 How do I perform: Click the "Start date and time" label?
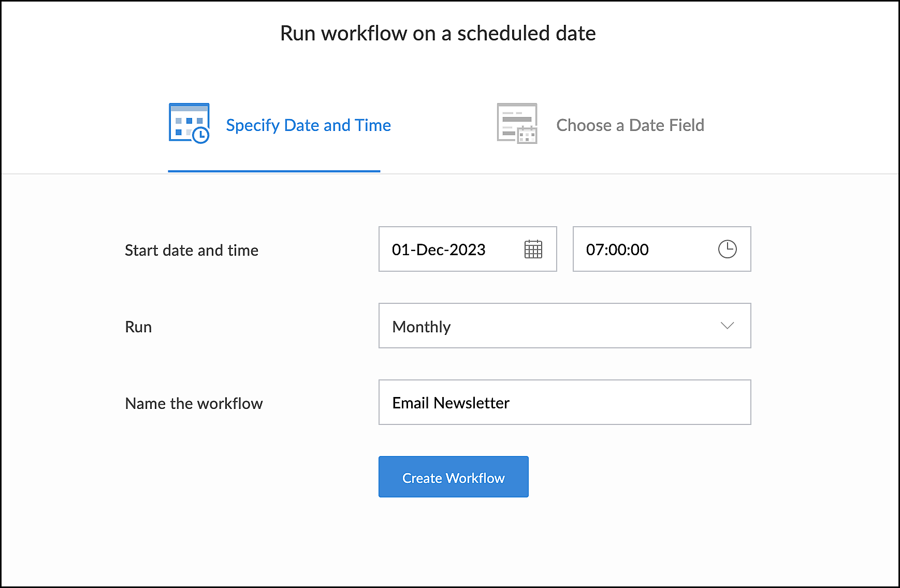pos(192,251)
